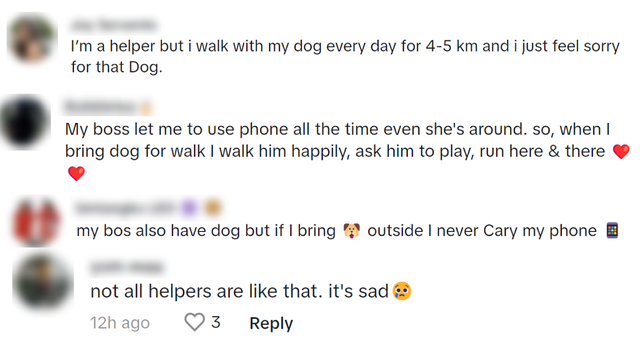Open avatar of the "I'm a helper" commenter
The height and width of the screenshot is (342, 644).
coord(33,39)
